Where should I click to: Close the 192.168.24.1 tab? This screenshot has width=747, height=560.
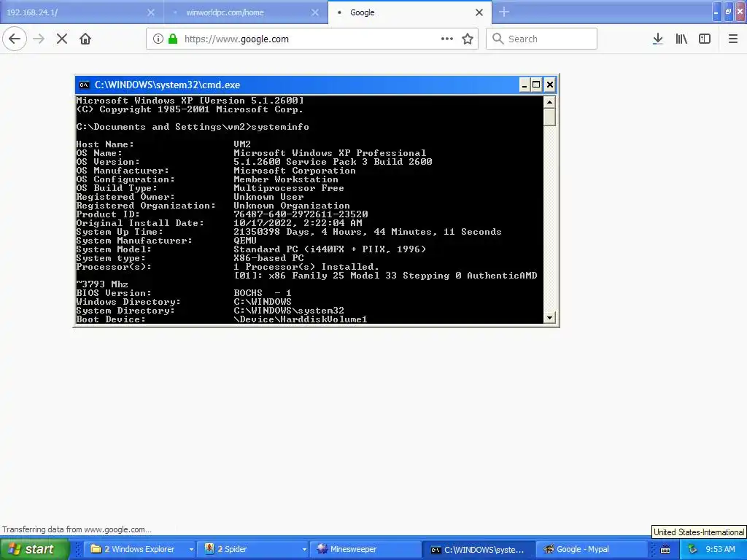point(150,12)
